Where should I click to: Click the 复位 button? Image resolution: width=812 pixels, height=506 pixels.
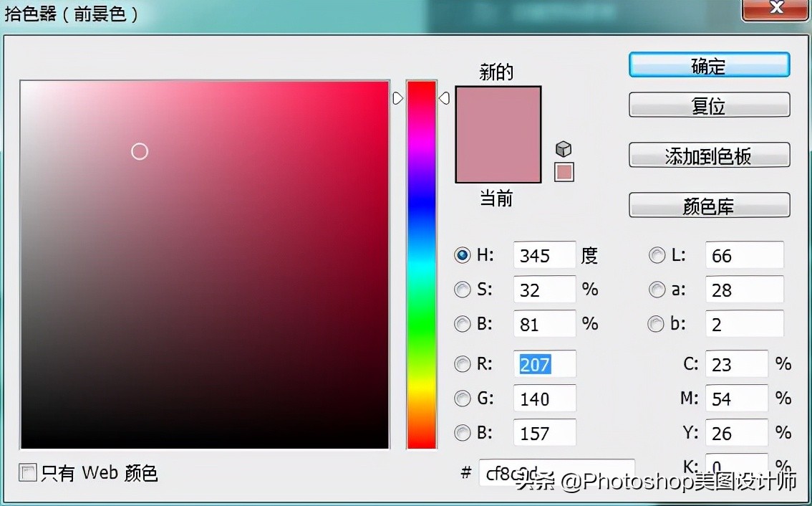coord(708,104)
